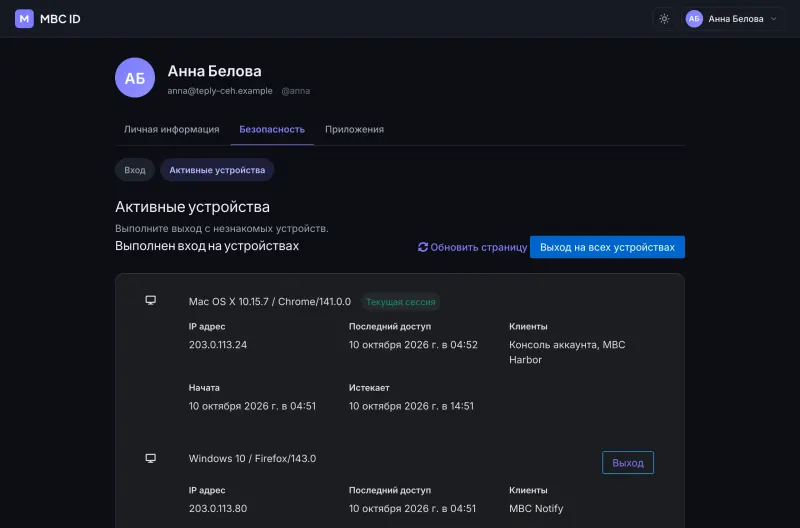The height and width of the screenshot is (528, 800).
Task: Select the Безопасность tab
Action: pos(272,130)
